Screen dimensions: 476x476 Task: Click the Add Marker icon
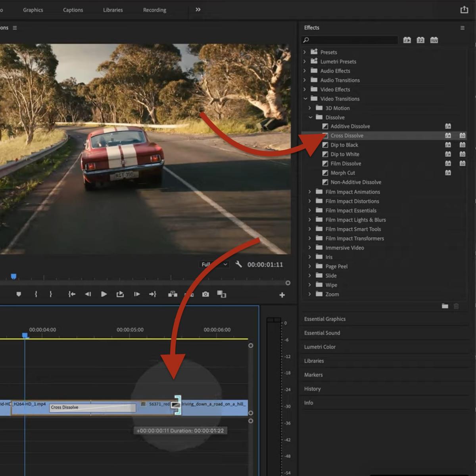tap(19, 294)
